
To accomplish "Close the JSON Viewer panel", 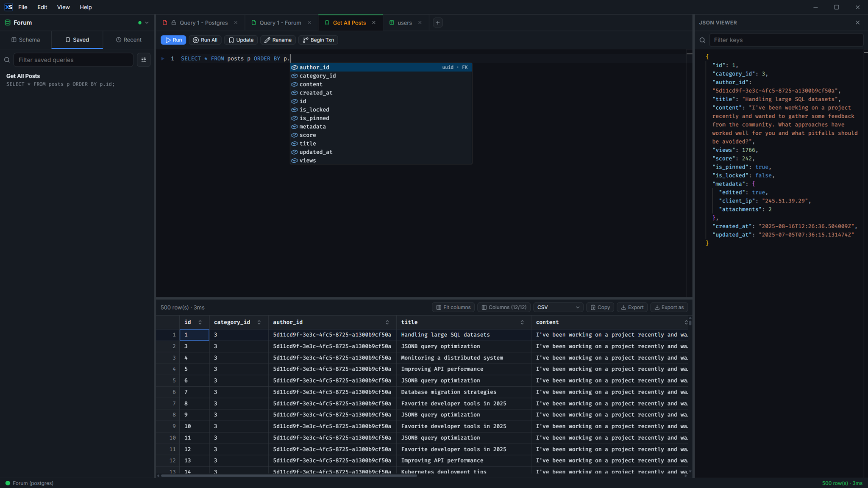I will click(857, 23).
